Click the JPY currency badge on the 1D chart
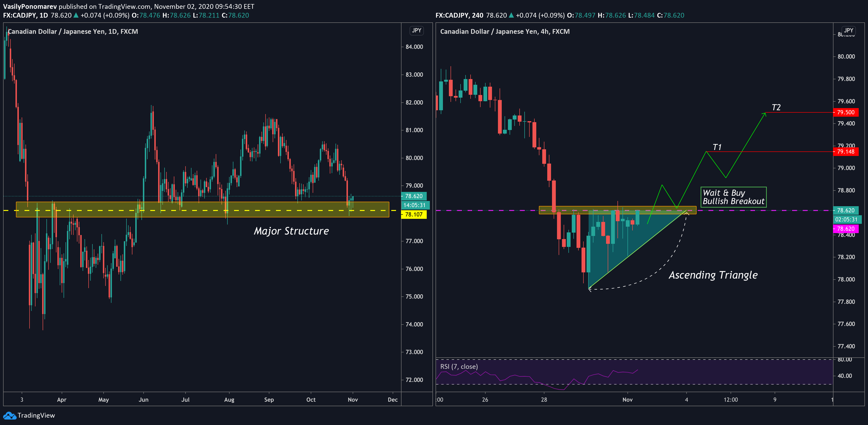Viewport: 868px width, 425px height. (417, 31)
